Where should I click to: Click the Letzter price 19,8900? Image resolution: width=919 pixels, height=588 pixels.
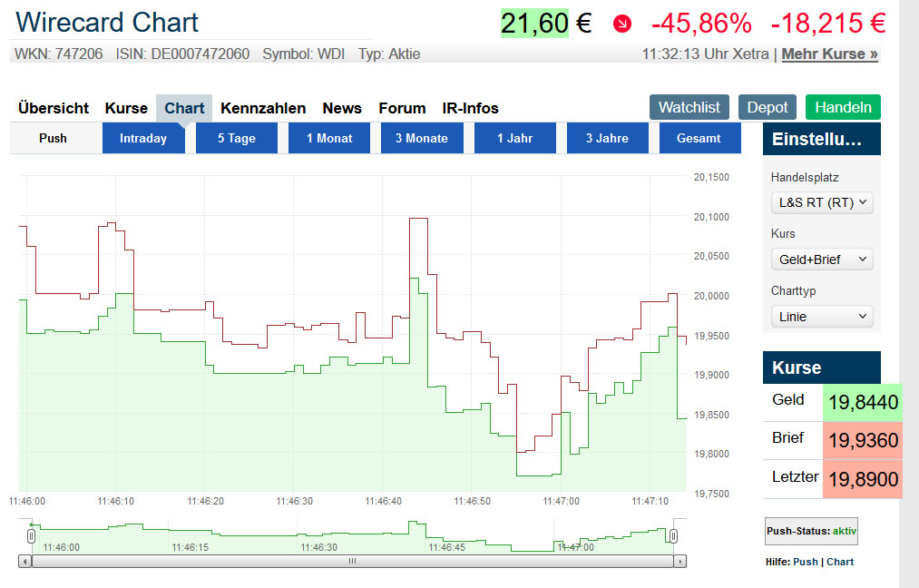pos(863,479)
